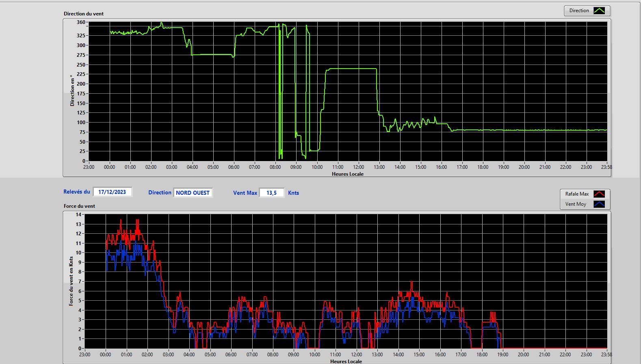Screen dimensions: 641x364
Task: Click the 14 value on force axis
Action: point(79,214)
